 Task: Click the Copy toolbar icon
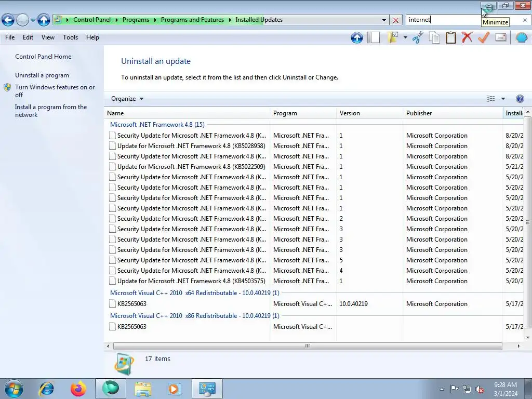click(x=434, y=37)
